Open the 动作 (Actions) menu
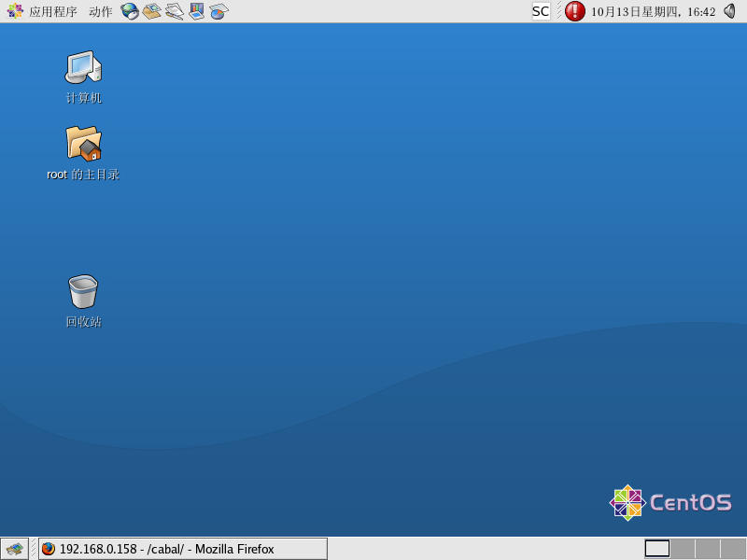747x560 pixels. tap(100, 11)
